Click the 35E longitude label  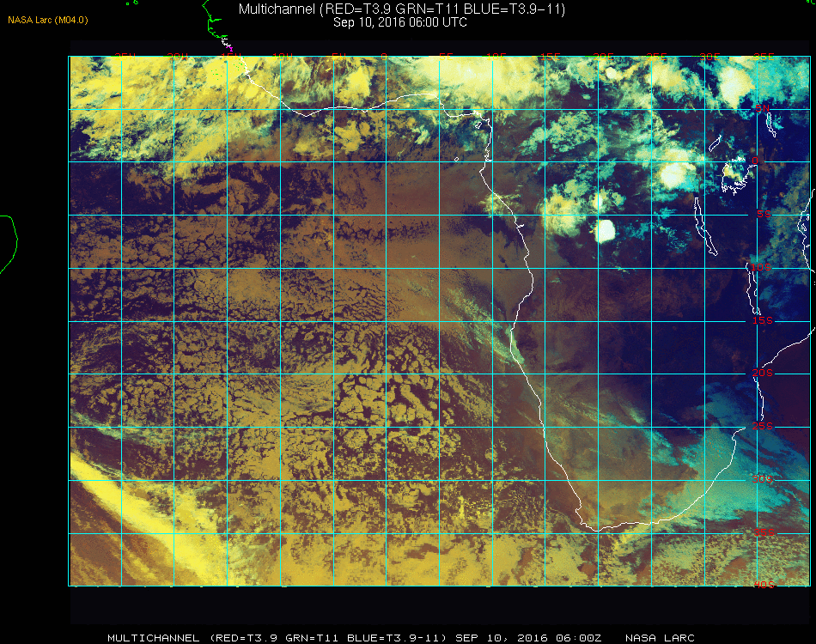pyautogui.click(x=764, y=57)
